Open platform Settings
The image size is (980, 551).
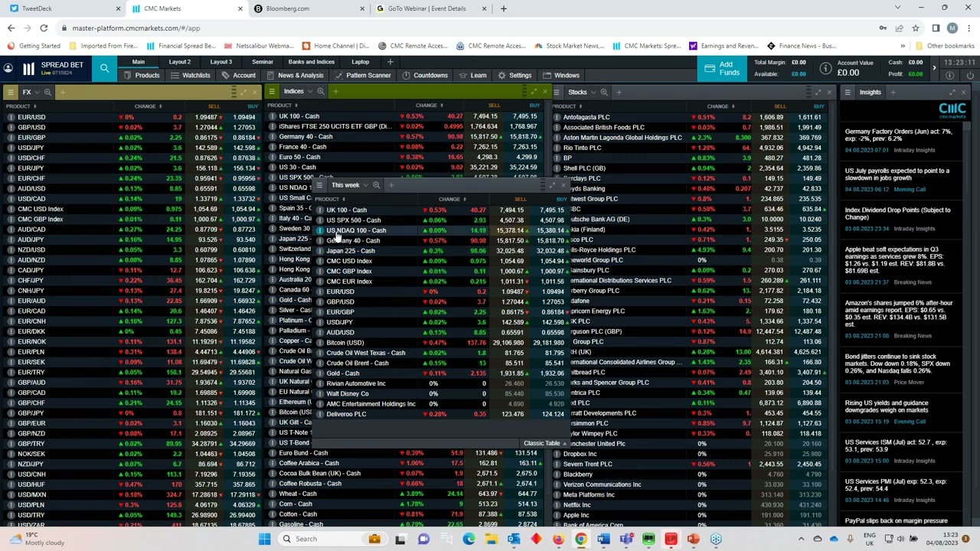(x=514, y=75)
